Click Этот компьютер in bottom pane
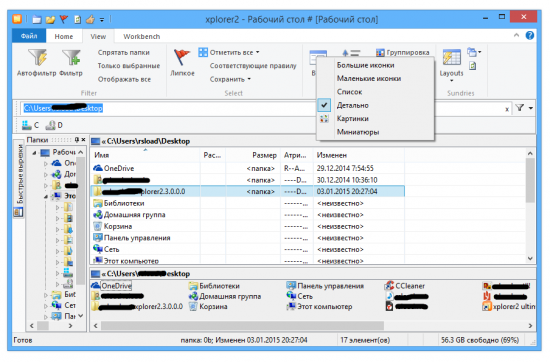 (320, 307)
